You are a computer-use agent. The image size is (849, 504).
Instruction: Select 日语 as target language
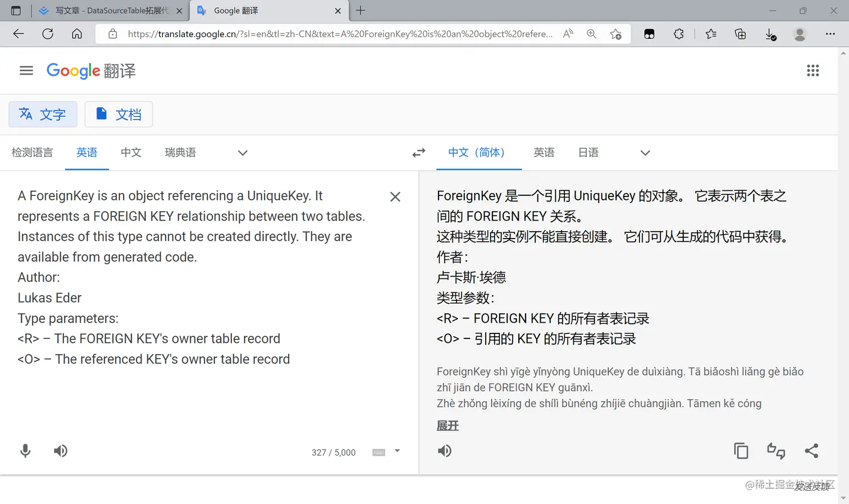click(588, 153)
